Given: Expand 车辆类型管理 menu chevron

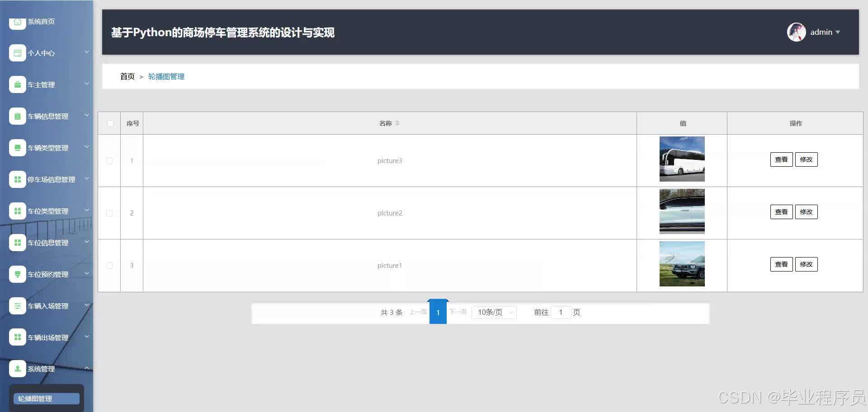Looking at the screenshot, I should click(87, 147).
